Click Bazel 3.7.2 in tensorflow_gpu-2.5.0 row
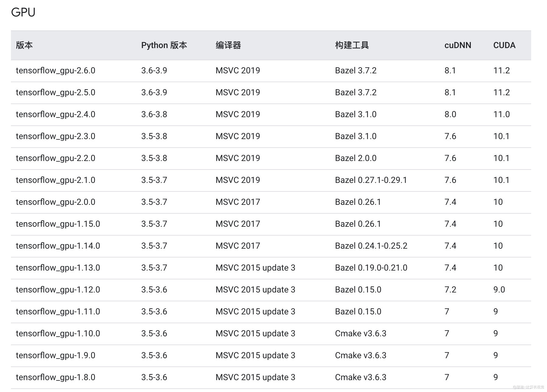547x392 pixels. (x=356, y=93)
